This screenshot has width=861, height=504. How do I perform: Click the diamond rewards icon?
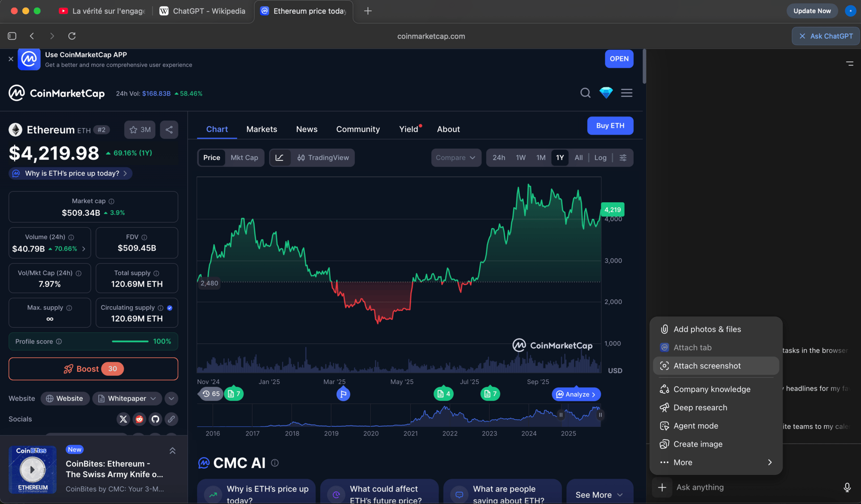[x=606, y=93]
